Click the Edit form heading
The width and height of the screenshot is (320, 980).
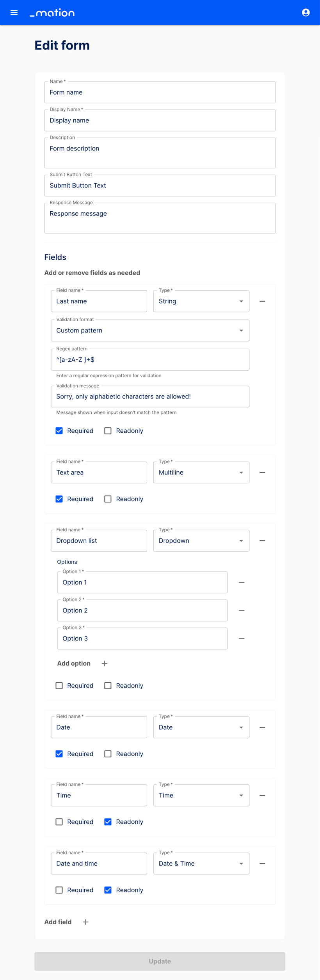pyautogui.click(x=62, y=45)
